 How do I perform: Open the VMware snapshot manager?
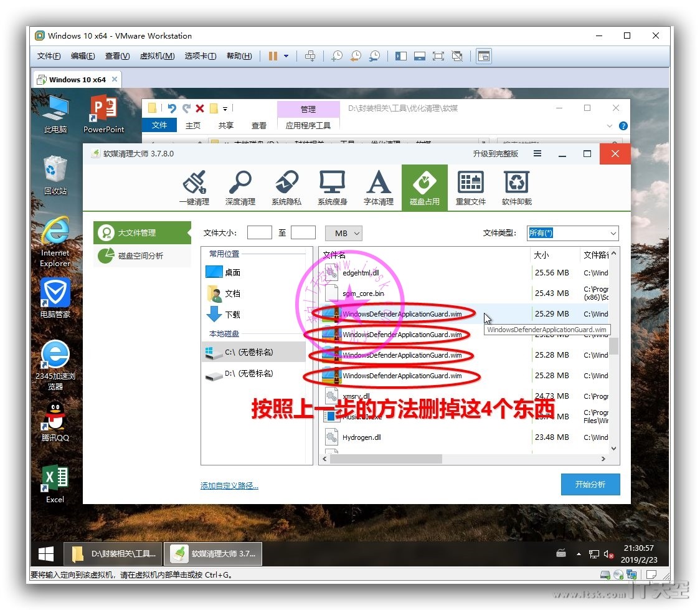[374, 56]
